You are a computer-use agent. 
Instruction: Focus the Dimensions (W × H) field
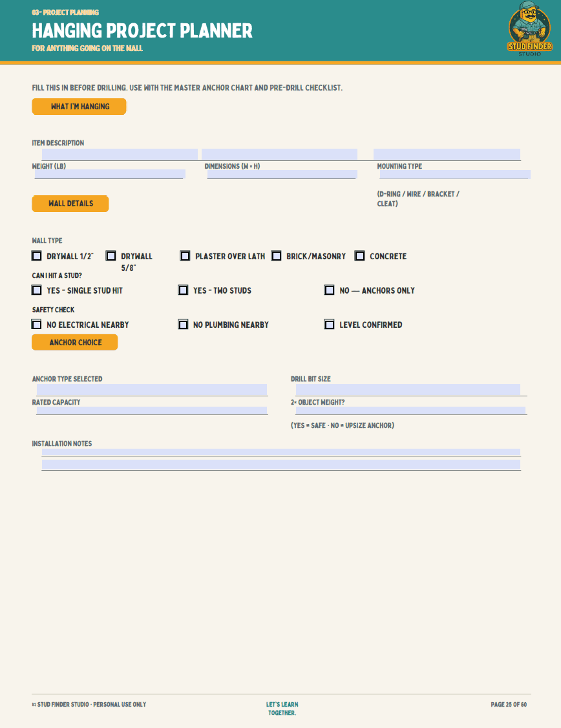pos(282,174)
